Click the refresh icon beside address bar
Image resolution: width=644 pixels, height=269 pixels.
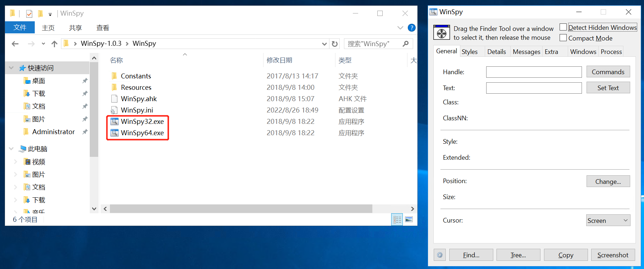[334, 44]
